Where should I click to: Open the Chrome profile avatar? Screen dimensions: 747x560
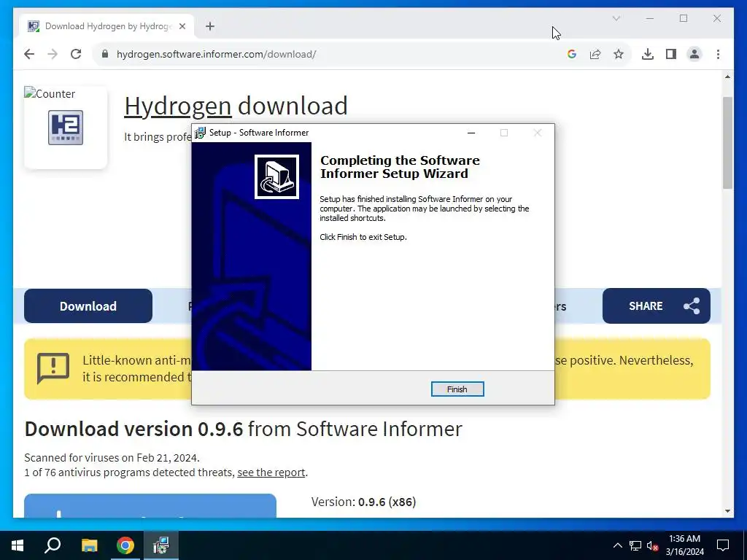(x=694, y=54)
